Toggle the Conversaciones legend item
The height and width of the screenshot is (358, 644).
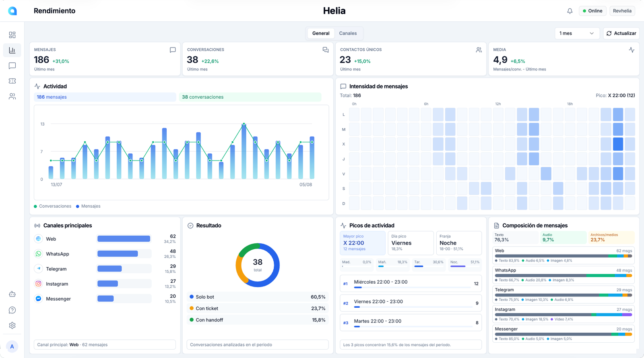point(52,206)
